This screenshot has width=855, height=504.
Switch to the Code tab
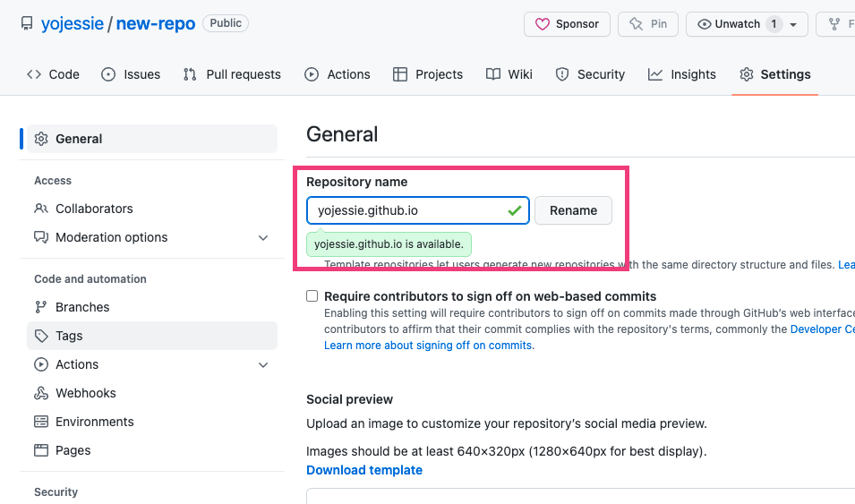53,74
